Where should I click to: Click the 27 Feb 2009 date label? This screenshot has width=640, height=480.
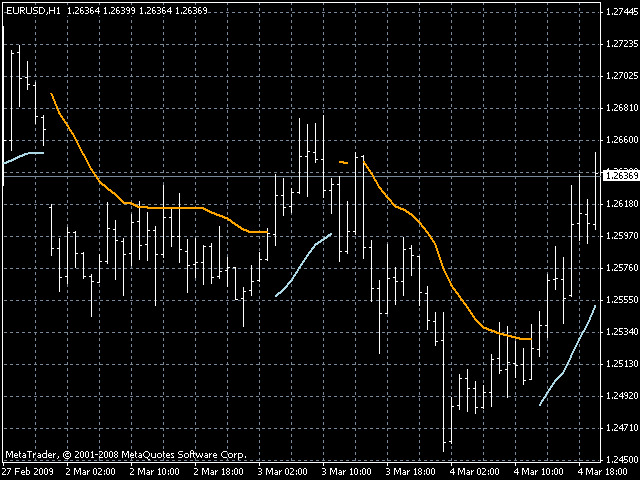tap(28, 472)
